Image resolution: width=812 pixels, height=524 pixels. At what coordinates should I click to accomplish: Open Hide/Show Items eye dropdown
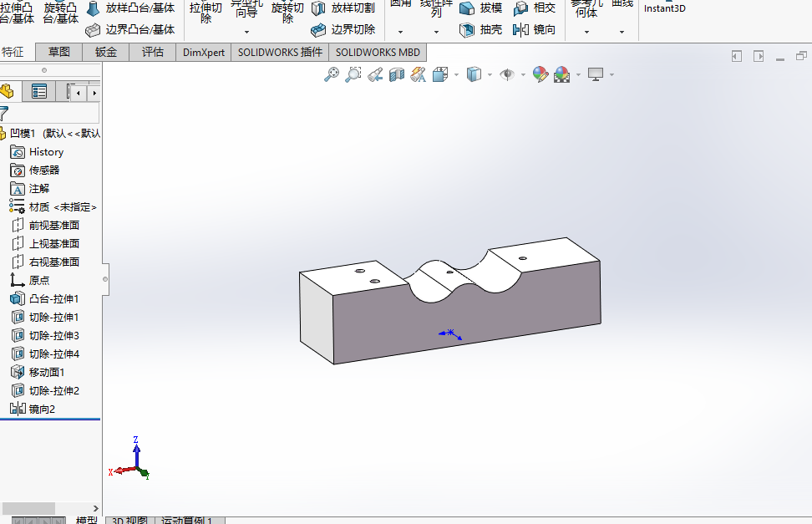pyautogui.click(x=523, y=74)
